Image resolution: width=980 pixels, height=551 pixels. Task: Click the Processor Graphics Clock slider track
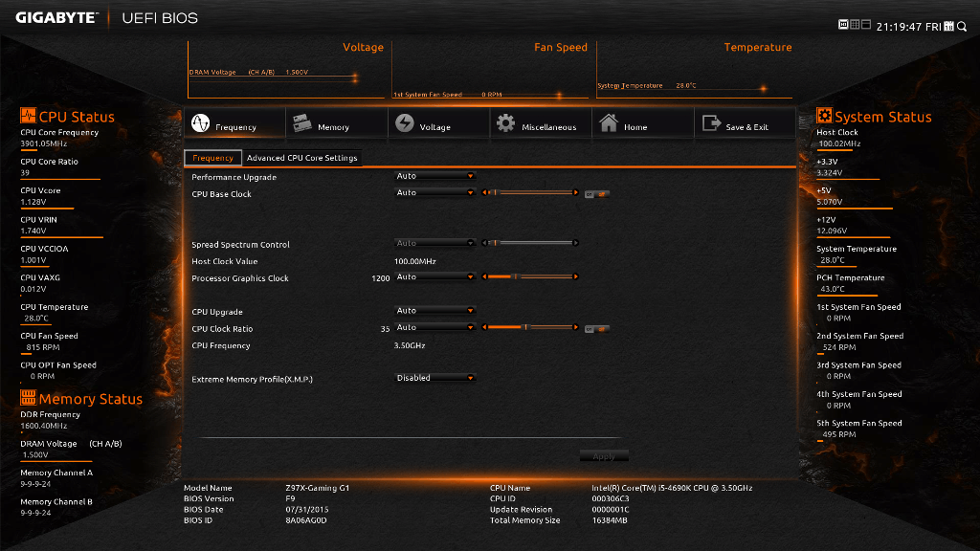(530, 276)
